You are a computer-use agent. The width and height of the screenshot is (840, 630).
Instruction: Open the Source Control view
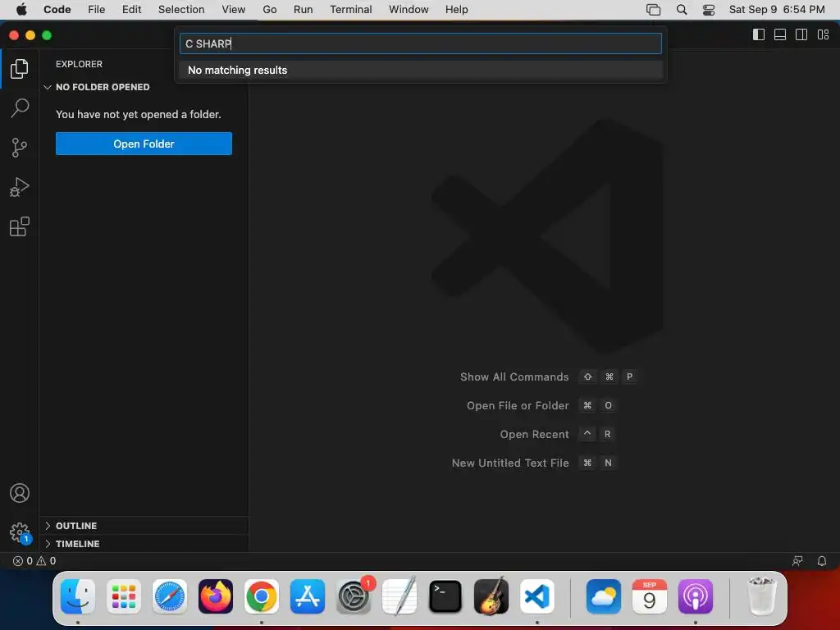(20, 148)
